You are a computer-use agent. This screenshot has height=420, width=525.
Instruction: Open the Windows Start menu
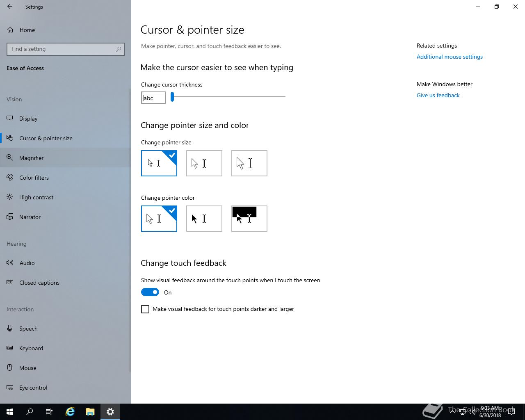pos(10,412)
